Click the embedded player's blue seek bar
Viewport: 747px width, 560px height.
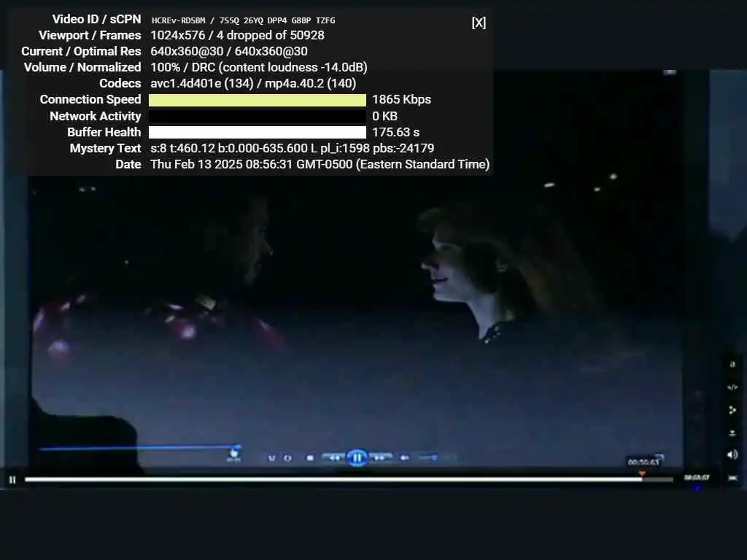(139, 448)
